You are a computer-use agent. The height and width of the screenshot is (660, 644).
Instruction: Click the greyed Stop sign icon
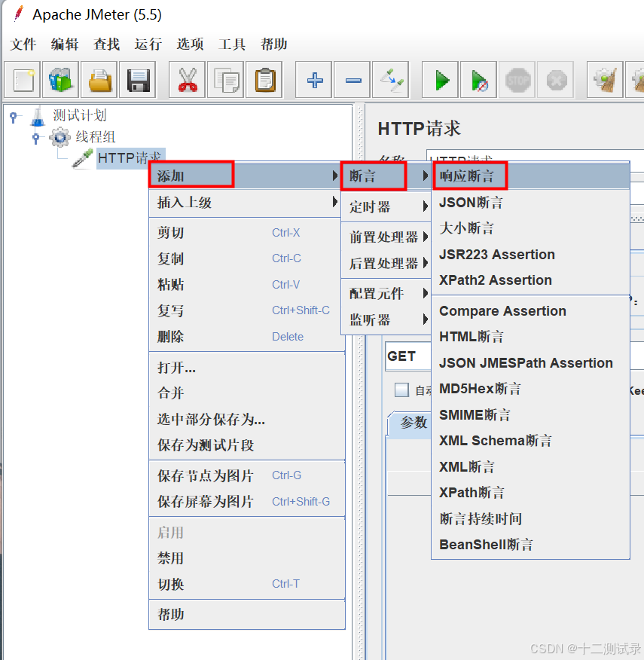pos(517,80)
